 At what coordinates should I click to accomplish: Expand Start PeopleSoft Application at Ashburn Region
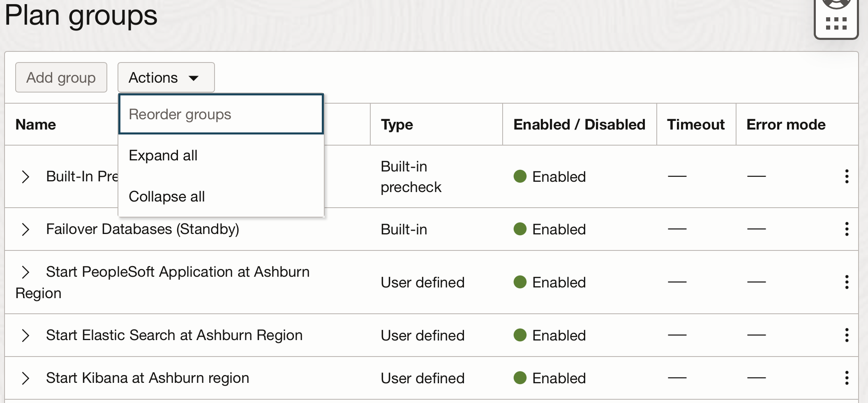coord(25,272)
